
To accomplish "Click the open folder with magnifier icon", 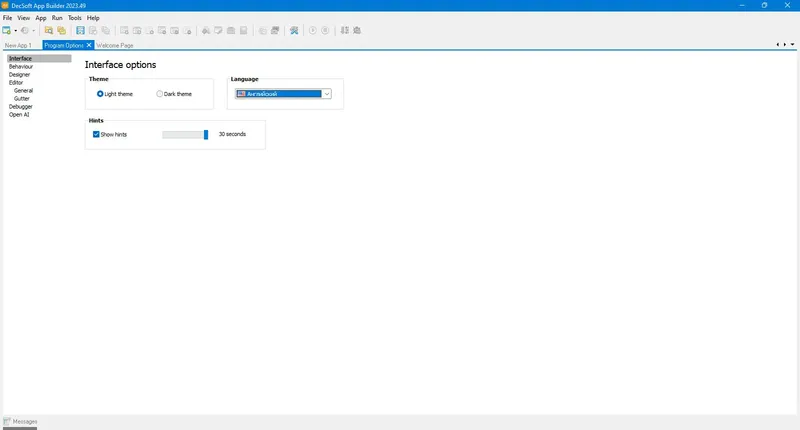I will (x=48, y=31).
